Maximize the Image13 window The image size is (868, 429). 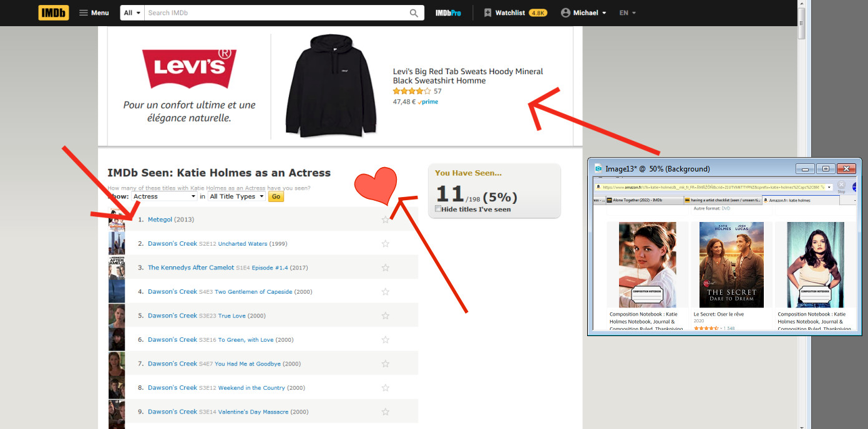pyautogui.click(x=826, y=168)
